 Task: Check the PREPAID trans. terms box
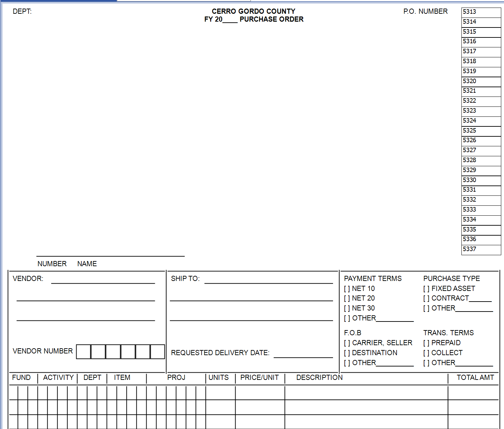click(x=426, y=343)
